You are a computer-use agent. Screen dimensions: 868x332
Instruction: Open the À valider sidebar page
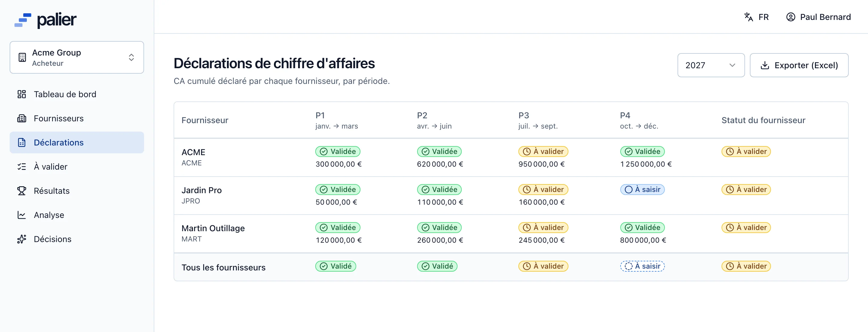77,167
